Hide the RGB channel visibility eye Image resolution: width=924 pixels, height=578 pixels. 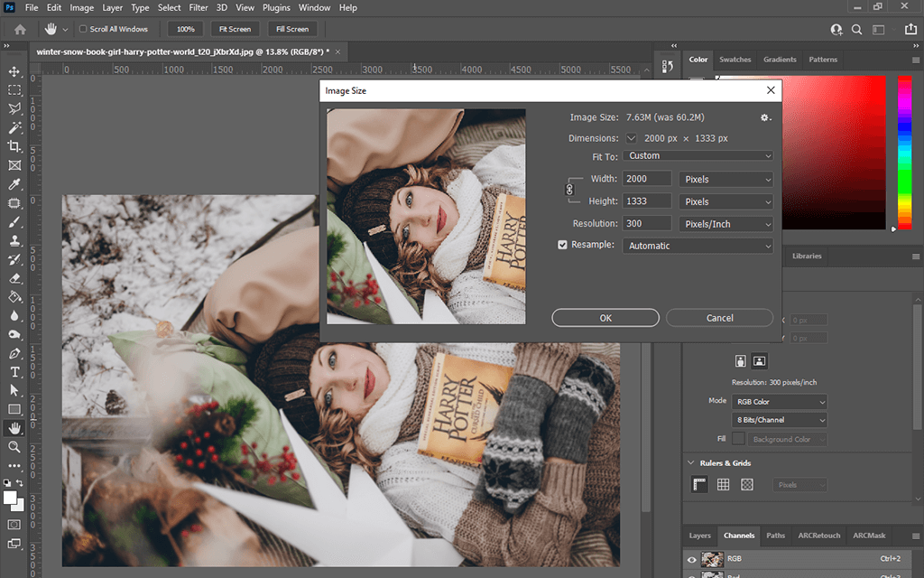(692, 559)
